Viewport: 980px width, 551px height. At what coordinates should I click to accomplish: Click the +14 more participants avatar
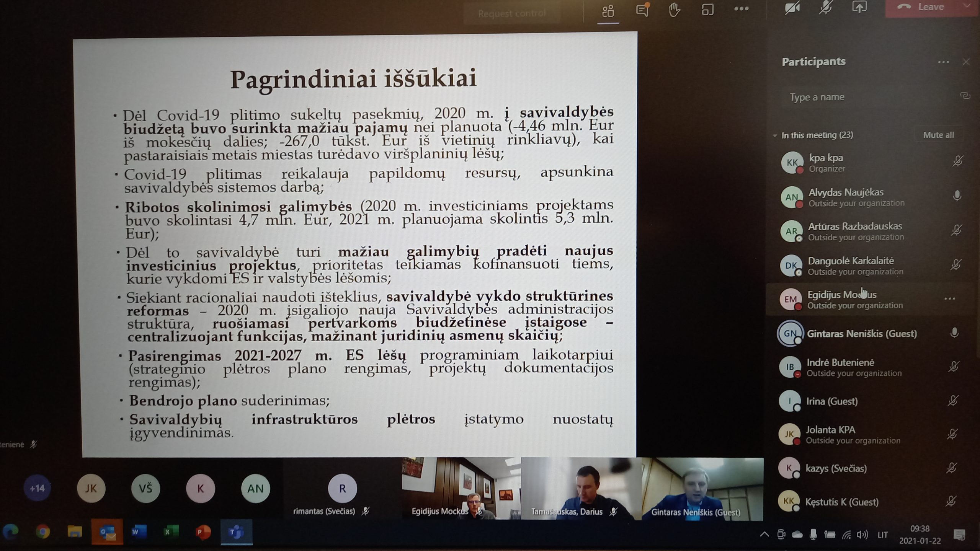pyautogui.click(x=37, y=488)
